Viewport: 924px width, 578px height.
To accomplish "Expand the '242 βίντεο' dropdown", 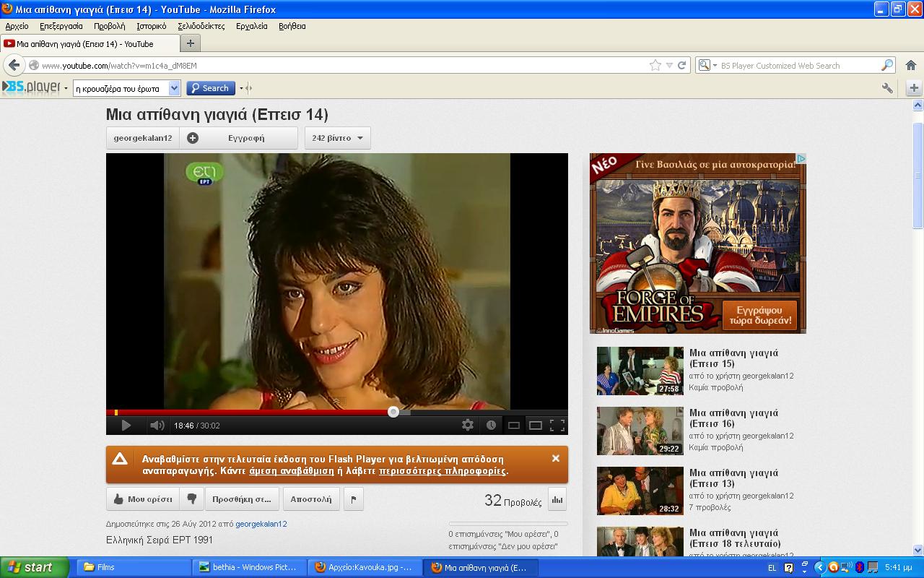I will pos(337,138).
